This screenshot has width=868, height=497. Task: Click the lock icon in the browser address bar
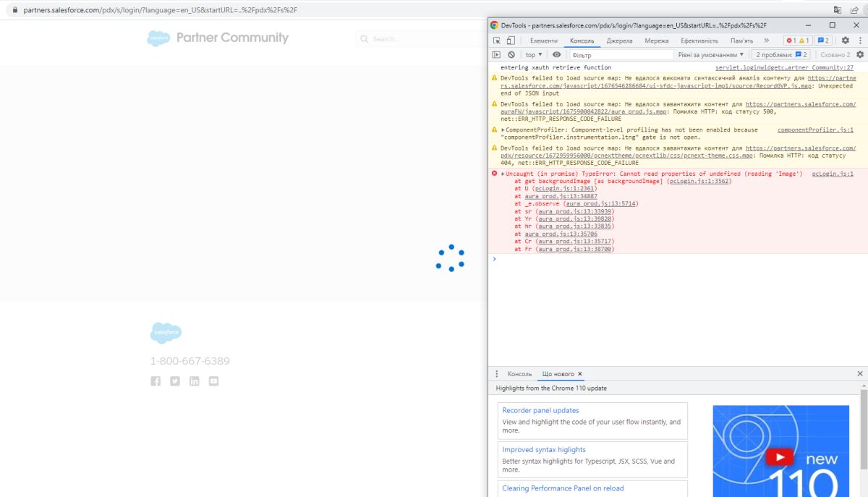pos(14,10)
